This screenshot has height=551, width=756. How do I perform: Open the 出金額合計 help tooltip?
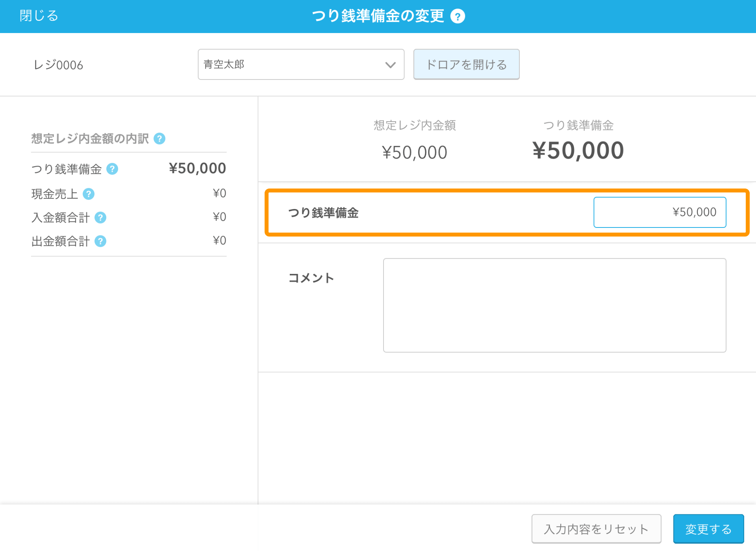pos(100,241)
